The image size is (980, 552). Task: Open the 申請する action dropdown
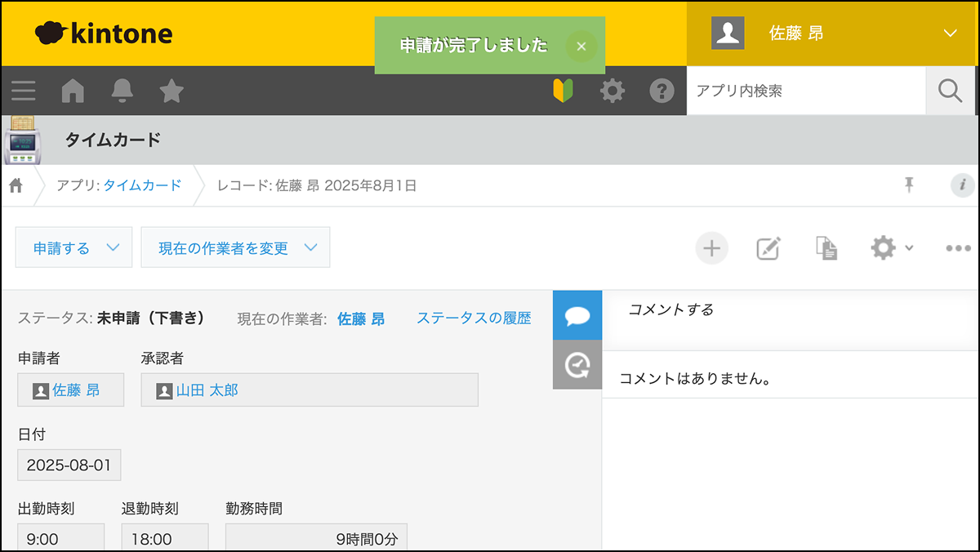(73, 248)
